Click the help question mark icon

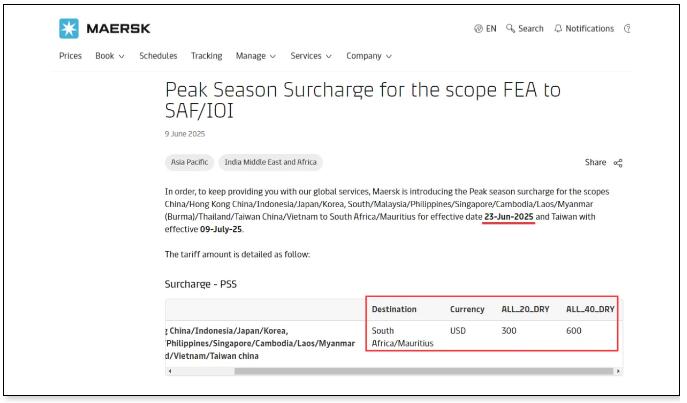pyautogui.click(x=627, y=28)
